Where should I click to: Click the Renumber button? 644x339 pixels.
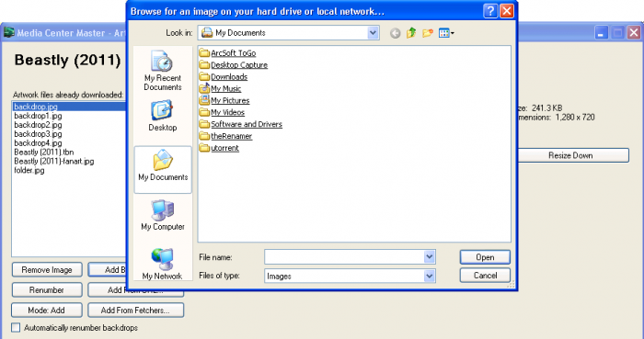[x=47, y=289]
